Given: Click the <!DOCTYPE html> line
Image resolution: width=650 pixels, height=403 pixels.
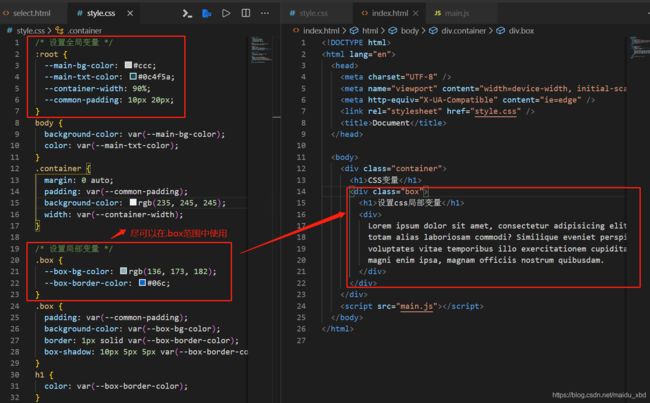Looking at the screenshot, I should [x=357, y=42].
